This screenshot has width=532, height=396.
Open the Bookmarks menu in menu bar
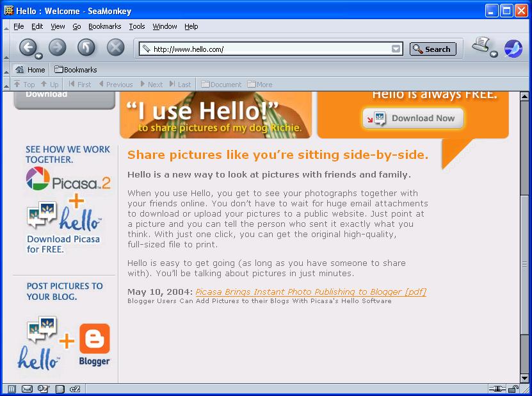(x=104, y=26)
